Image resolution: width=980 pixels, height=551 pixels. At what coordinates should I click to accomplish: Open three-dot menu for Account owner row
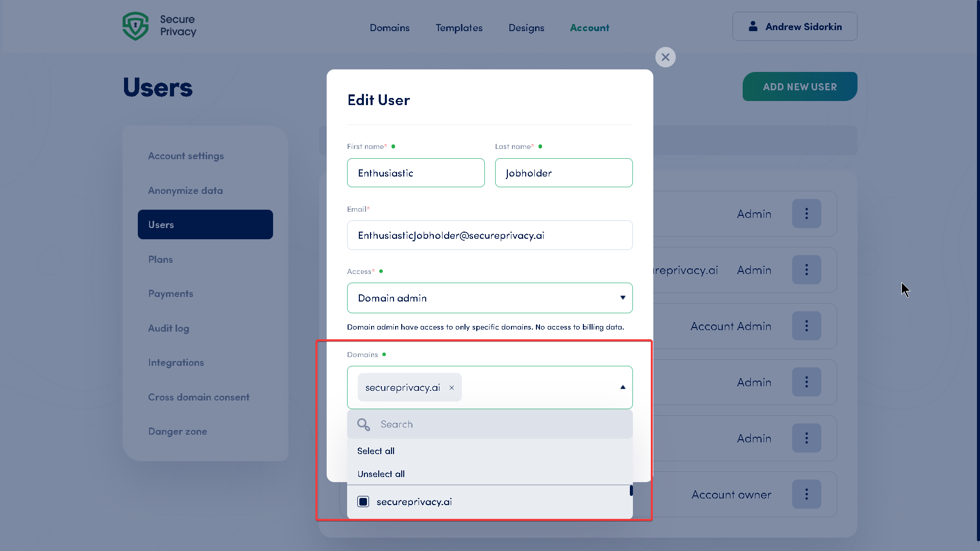(806, 494)
